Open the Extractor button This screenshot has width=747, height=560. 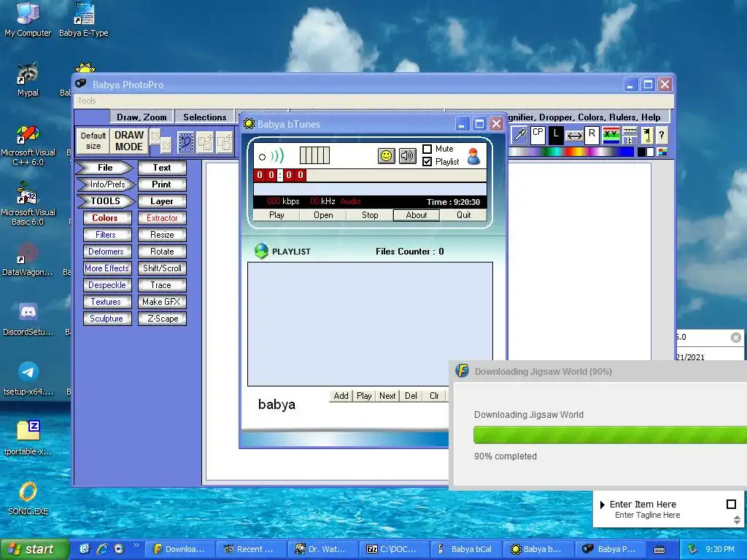click(x=162, y=217)
